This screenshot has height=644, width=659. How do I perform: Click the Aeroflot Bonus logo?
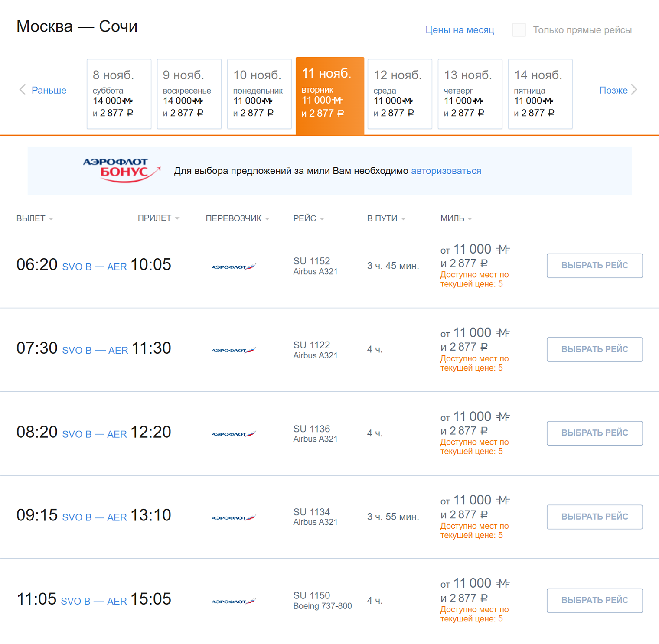(121, 170)
